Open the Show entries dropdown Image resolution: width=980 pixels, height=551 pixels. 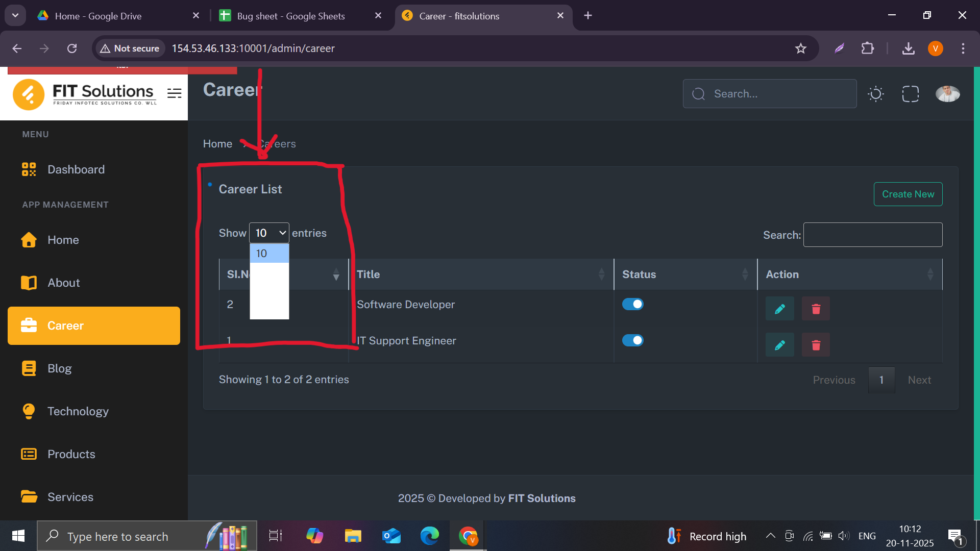(x=269, y=233)
